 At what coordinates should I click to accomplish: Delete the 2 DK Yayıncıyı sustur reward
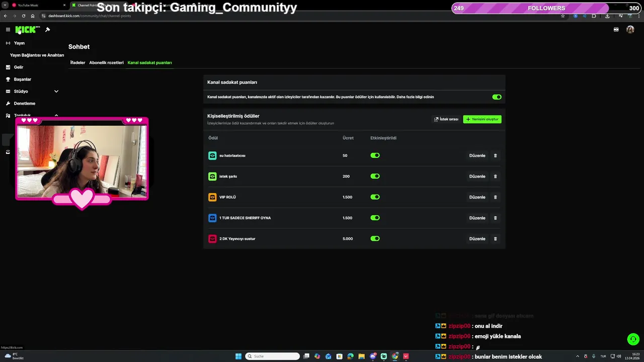pyautogui.click(x=495, y=239)
